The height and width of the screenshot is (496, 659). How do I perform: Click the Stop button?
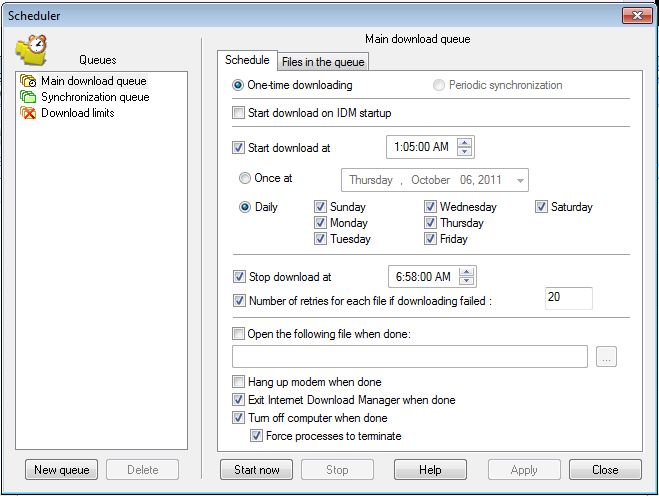coord(337,470)
